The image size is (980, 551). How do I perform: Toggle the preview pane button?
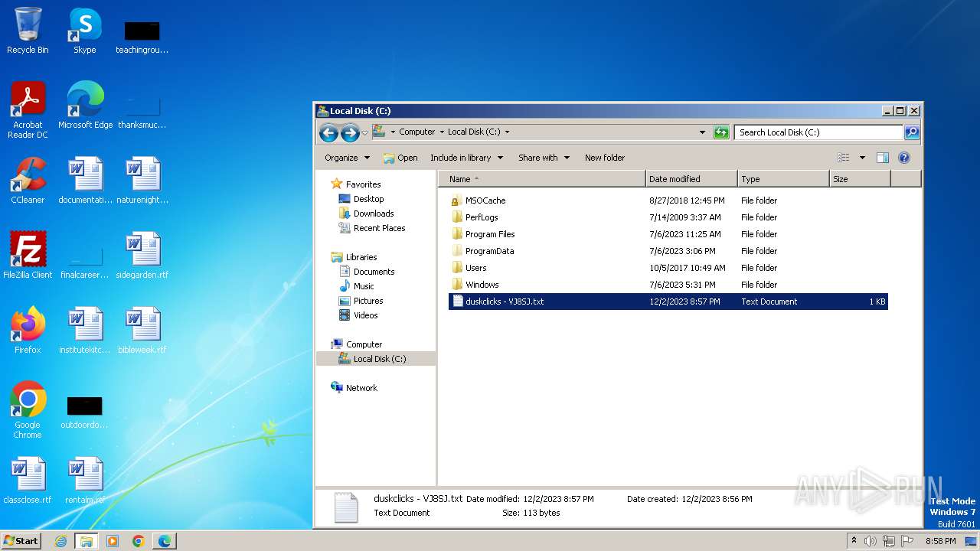[x=883, y=158]
